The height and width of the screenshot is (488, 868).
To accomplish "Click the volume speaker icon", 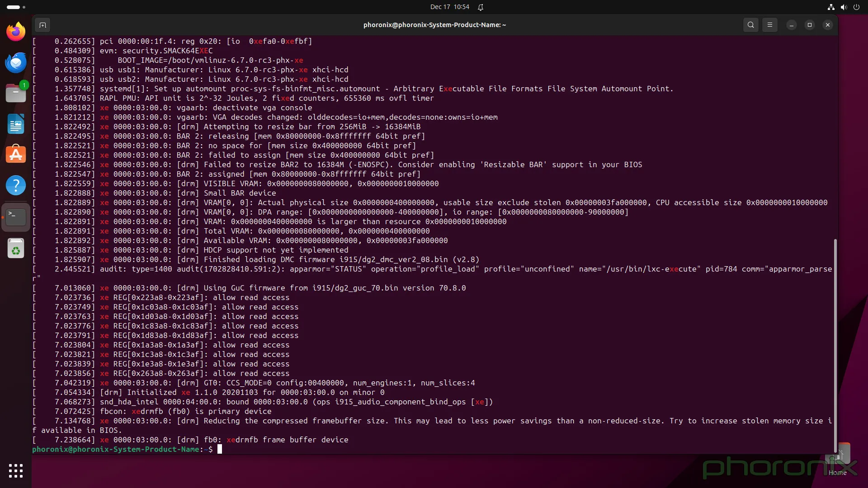I will (x=844, y=7).
